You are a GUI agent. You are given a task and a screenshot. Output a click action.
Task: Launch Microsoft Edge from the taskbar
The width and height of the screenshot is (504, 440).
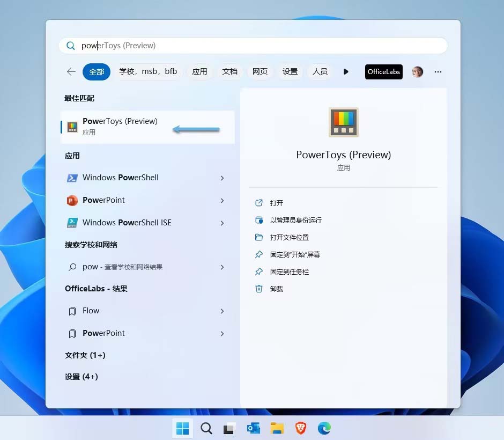[324, 428]
